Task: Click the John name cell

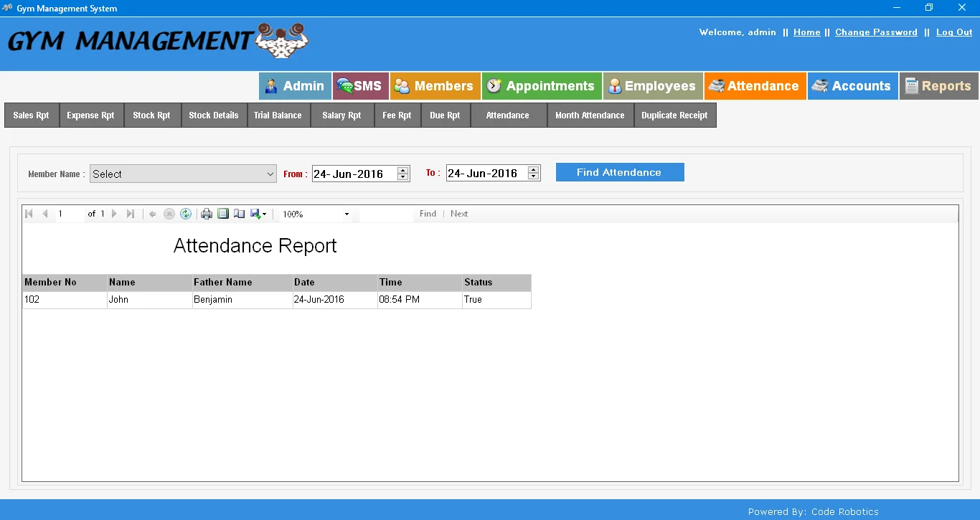Action: [x=149, y=300]
